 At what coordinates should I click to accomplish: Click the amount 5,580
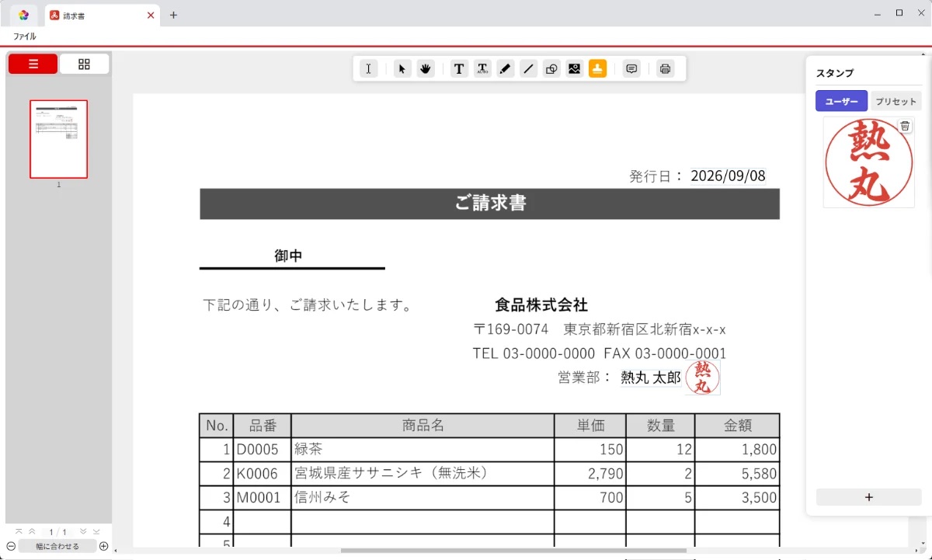pyautogui.click(x=759, y=474)
